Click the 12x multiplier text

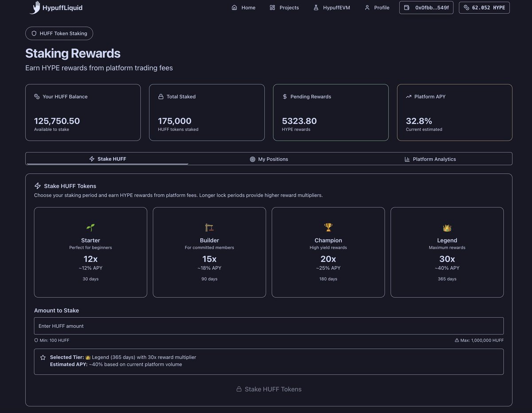90,259
